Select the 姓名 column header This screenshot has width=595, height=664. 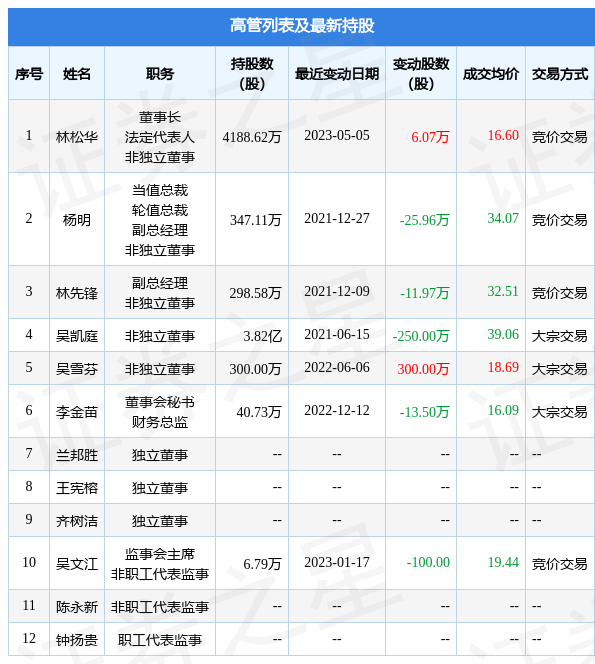click(77, 74)
